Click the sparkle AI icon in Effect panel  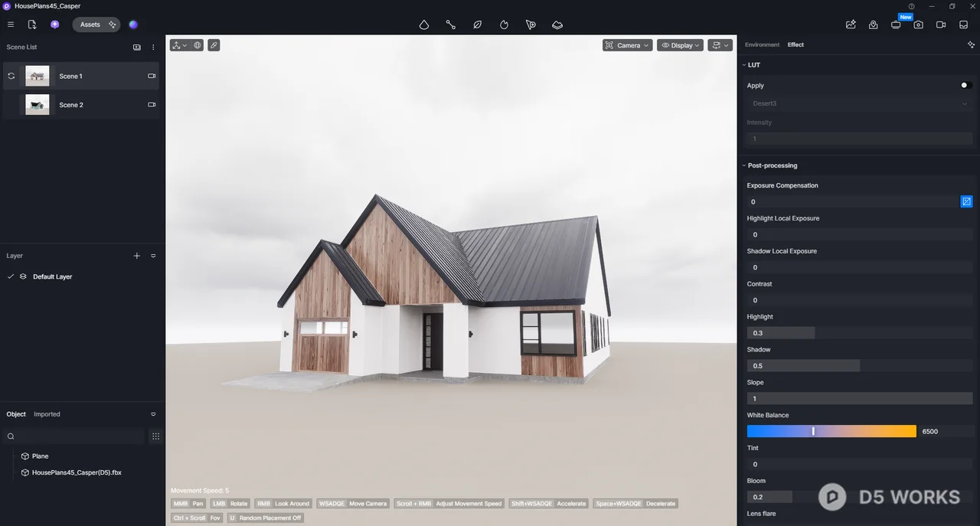[x=971, y=44]
